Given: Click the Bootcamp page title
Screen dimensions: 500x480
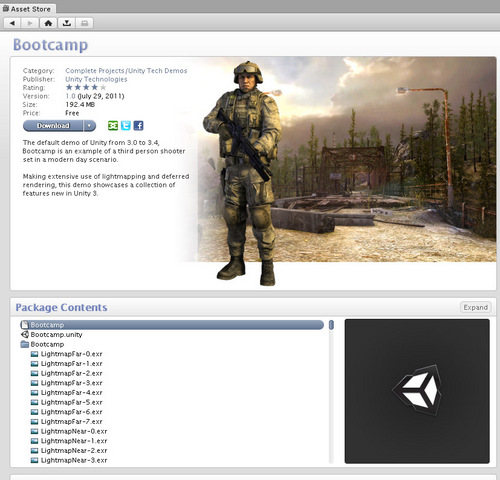Looking at the screenshot, I should point(50,45).
